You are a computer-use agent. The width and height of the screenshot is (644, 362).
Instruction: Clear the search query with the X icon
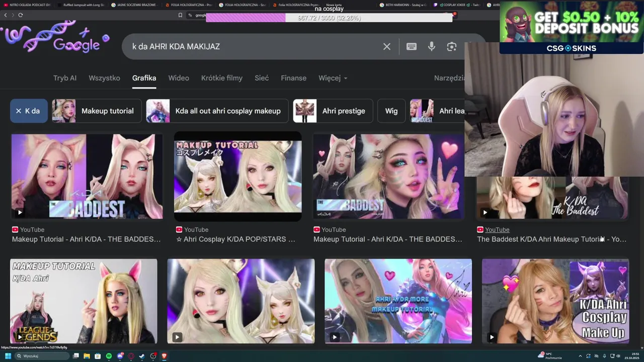[386, 46]
